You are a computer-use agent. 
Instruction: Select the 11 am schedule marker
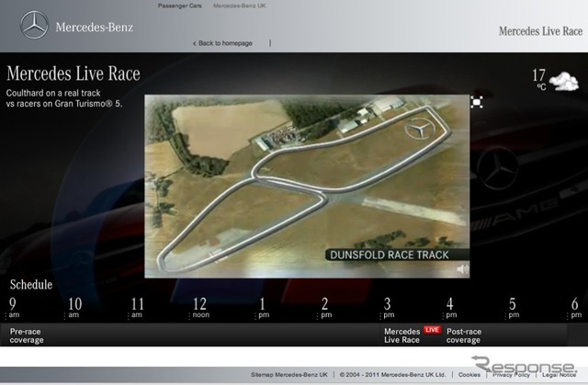pos(137,308)
